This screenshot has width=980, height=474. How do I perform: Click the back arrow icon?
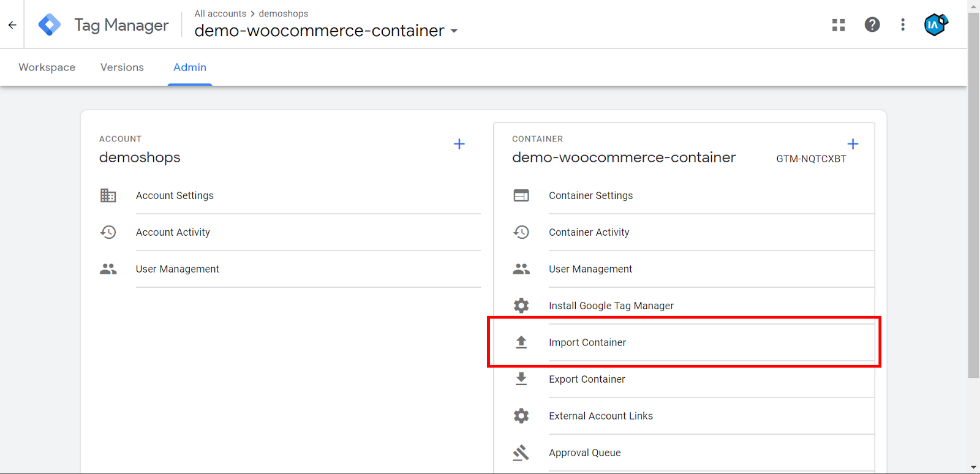pos(12,25)
